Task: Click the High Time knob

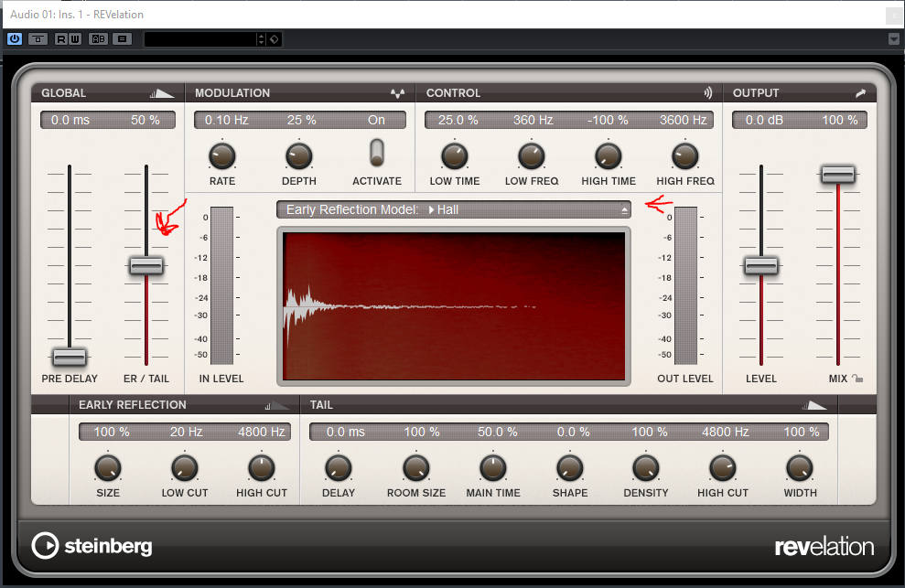Action: pos(609,156)
